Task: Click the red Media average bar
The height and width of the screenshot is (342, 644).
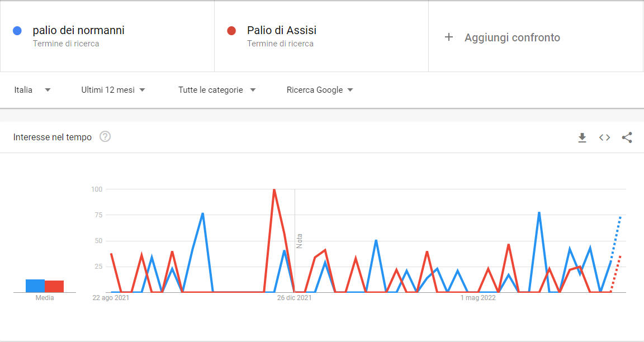Action: (x=54, y=287)
